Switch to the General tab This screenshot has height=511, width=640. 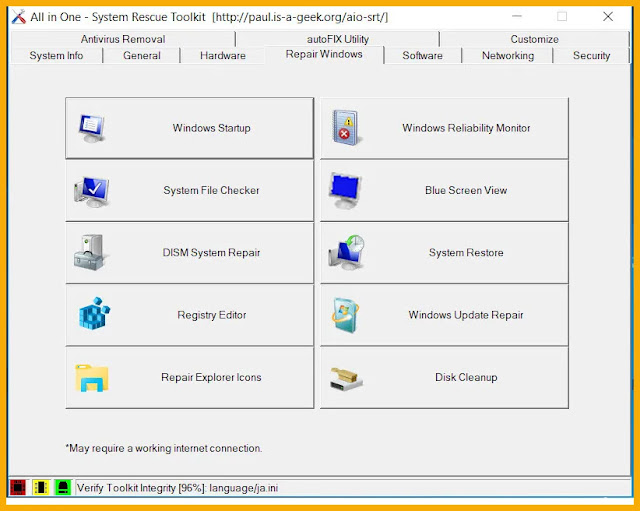142,56
